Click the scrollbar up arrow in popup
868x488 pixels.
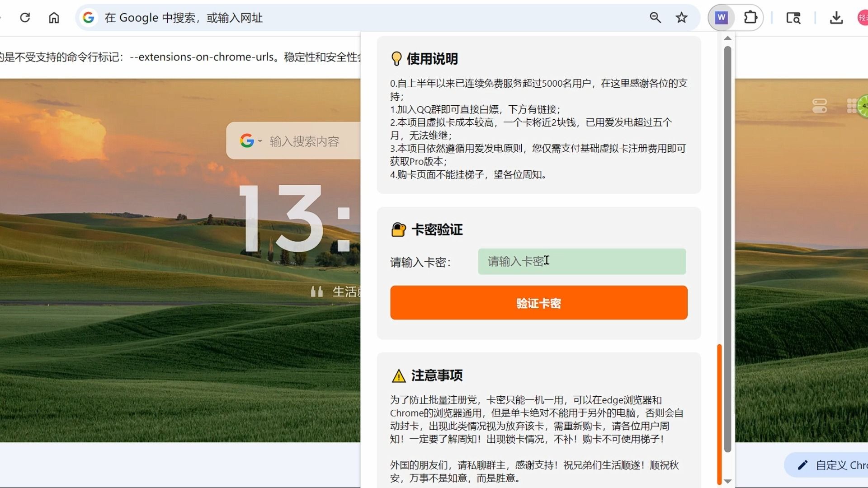[x=727, y=38]
